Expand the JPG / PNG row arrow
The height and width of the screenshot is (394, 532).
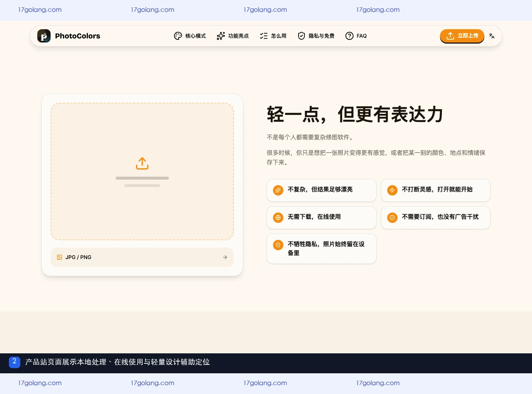[225, 257]
